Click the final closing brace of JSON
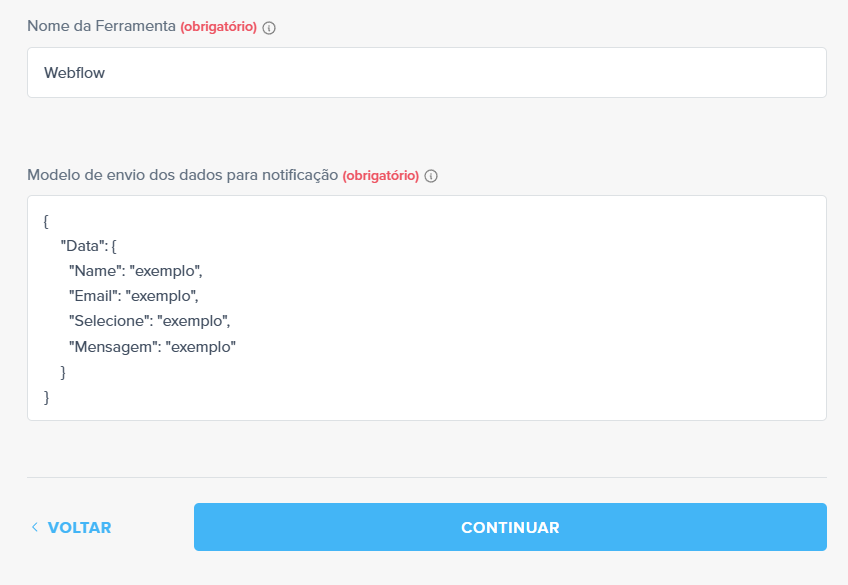The width and height of the screenshot is (848, 585). (46, 397)
